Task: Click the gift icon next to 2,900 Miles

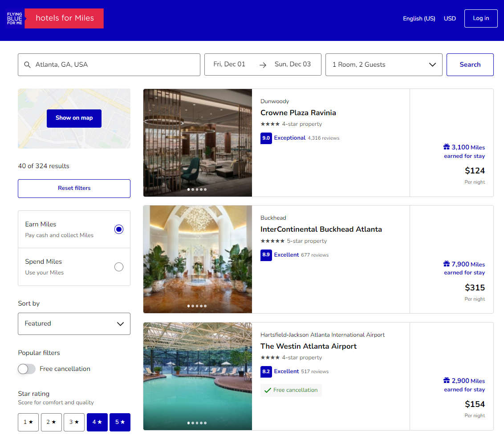Action: (x=447, y=380)
